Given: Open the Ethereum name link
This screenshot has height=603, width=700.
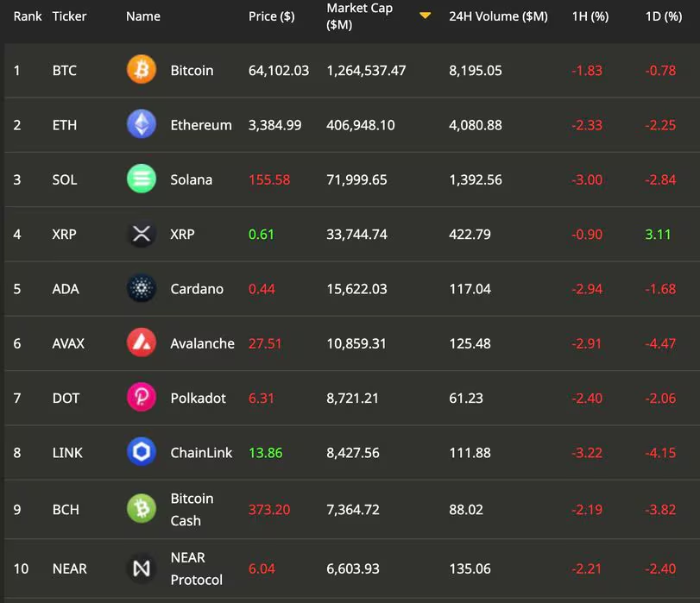Looking at the screenshot, I should pyautogui.click(x=201, y=125).
